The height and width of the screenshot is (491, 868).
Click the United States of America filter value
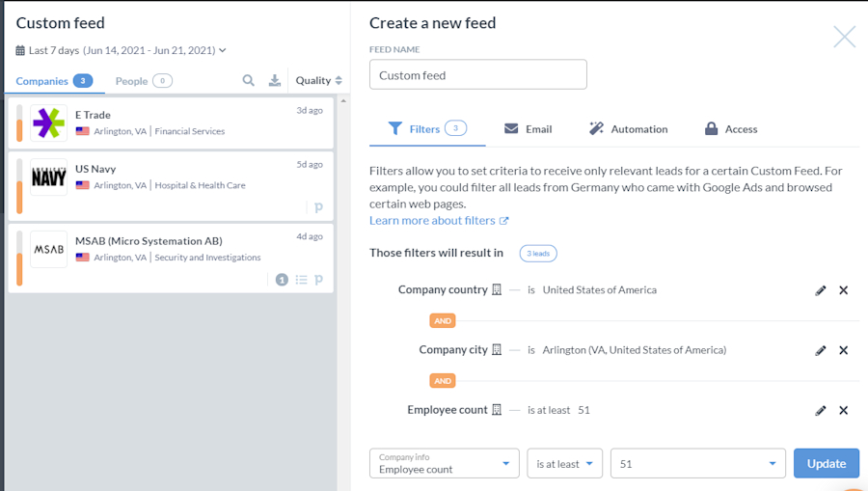point(600,290)
